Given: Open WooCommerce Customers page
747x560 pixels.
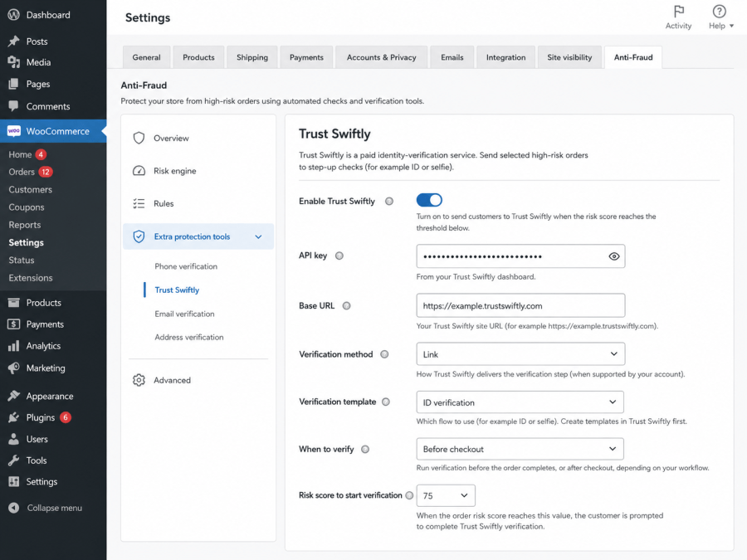Looking at the screenshot, I should (30, 189).
